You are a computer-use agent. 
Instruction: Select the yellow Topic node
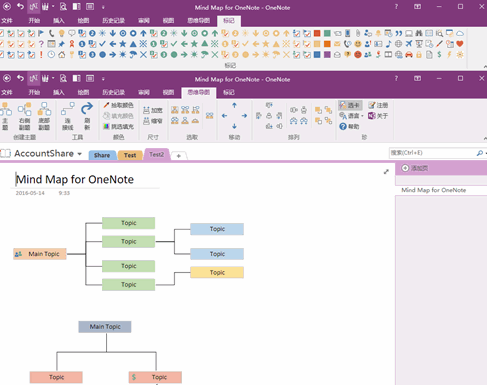(x=217, y=272)
